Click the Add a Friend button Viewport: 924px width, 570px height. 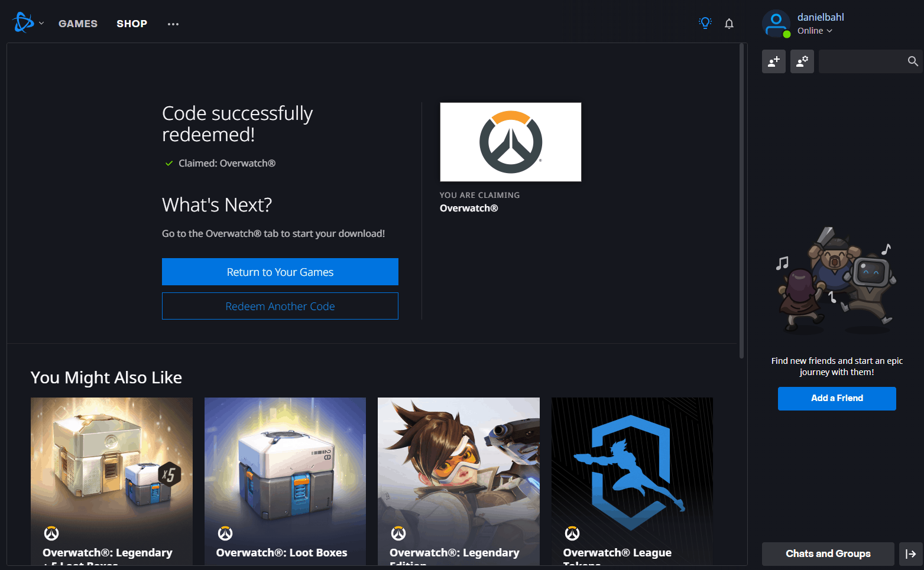[837, 399]
